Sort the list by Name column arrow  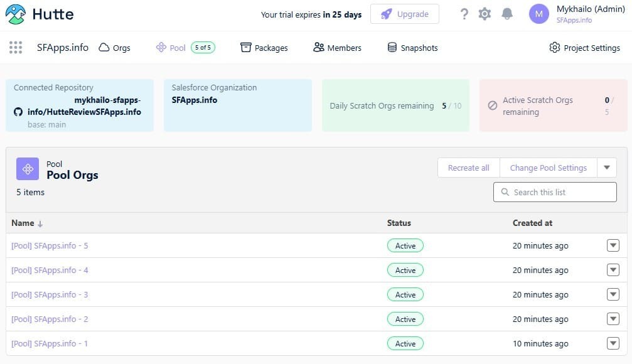click(x=40, y=223)
